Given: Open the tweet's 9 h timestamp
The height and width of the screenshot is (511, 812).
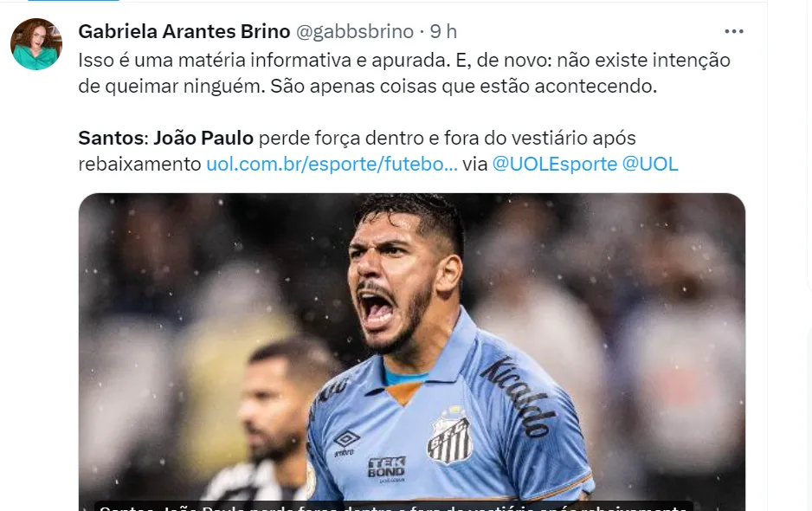Looking at the screenshot, I should pyautogui.click(x=444, y=32).
